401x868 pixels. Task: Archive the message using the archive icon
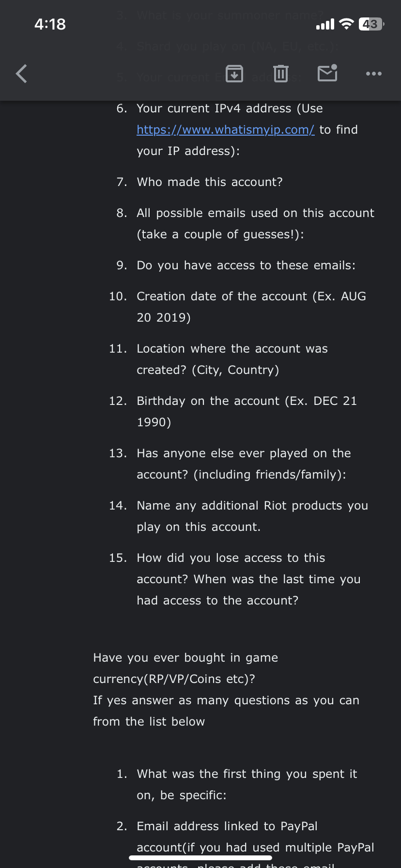coord(234,74)
